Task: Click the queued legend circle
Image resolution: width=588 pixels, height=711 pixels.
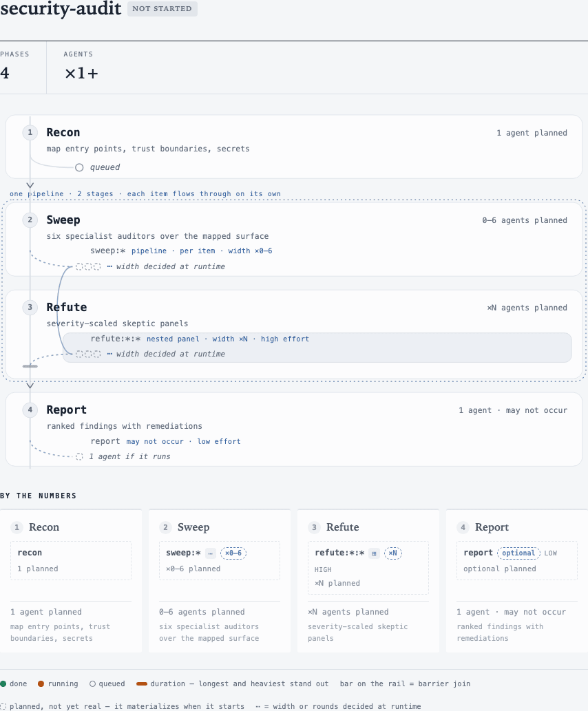Action: click(x=92, y=683)
